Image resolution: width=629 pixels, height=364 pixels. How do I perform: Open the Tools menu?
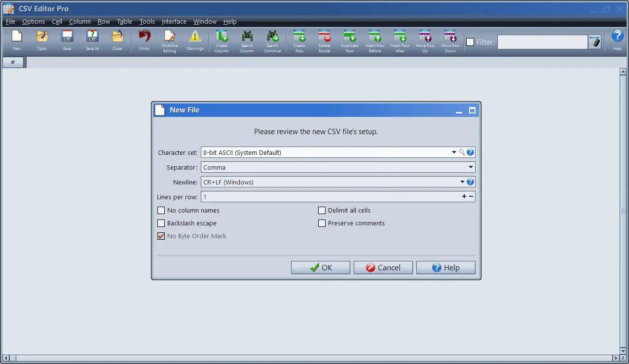coord(147,21)
